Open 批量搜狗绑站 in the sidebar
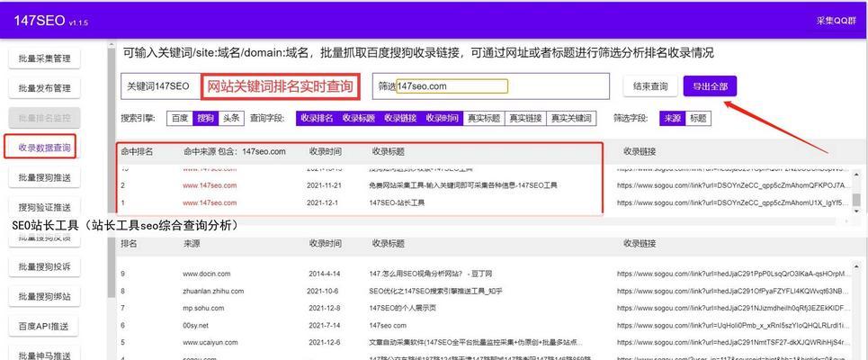Viewport: 868px width, 360px height. pos(45,297)
